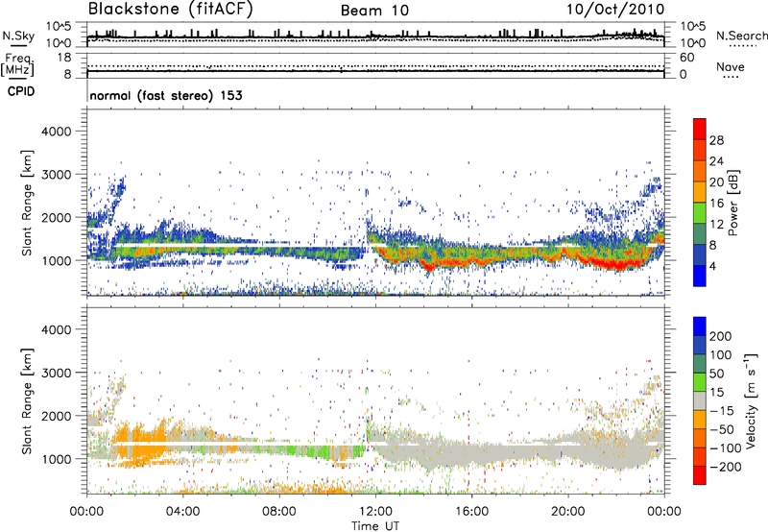Image resolution: width=768 pixels, height=532 pixels.
Task: Click the 'Blackstone (fitACF)' title text
Action: [x=171, y=10]
